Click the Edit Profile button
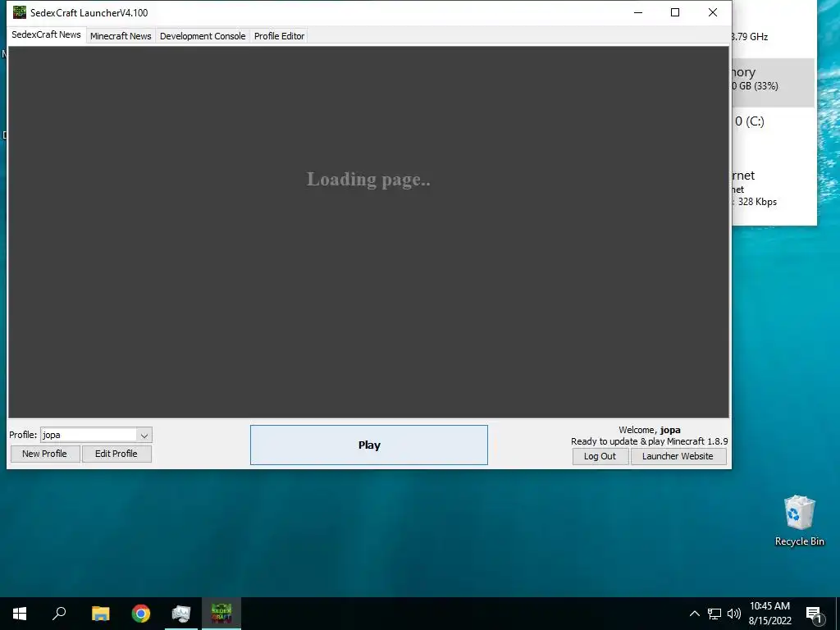Viewport: 840px width, 630px height. (116, 454)
